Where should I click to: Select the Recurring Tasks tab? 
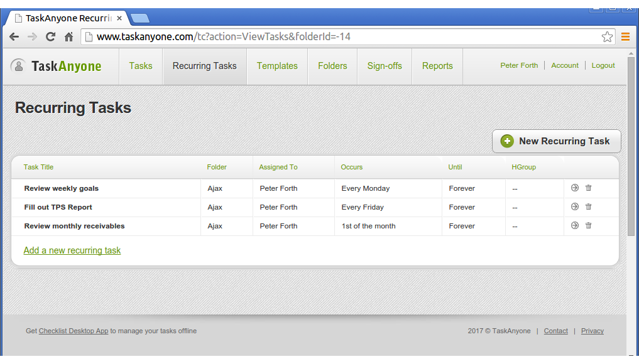[205, 66]
